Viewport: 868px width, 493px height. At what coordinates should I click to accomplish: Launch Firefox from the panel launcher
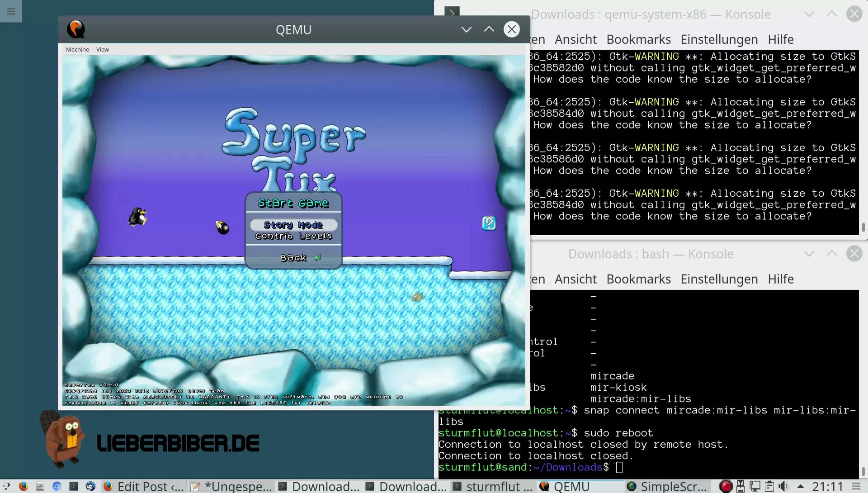click(x=23, y=486)
